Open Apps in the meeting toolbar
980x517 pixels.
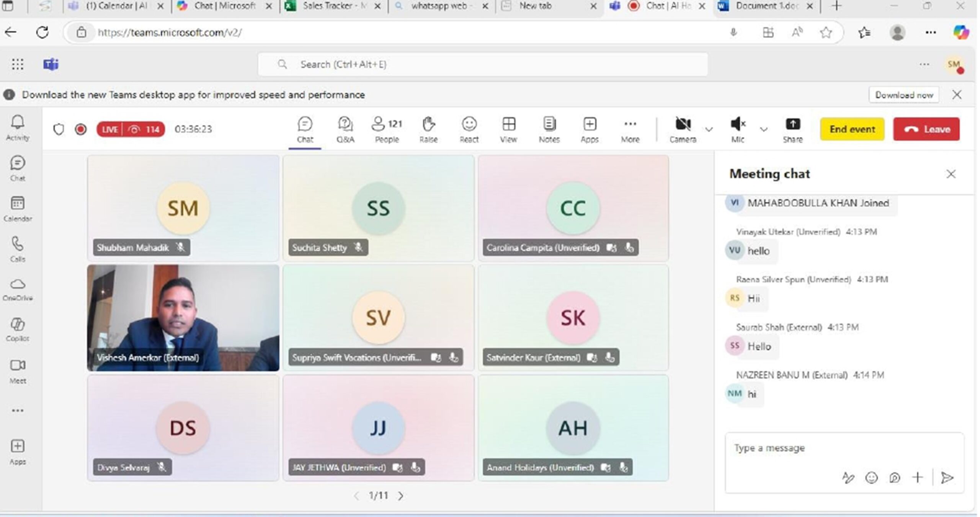tap(590, 130)
